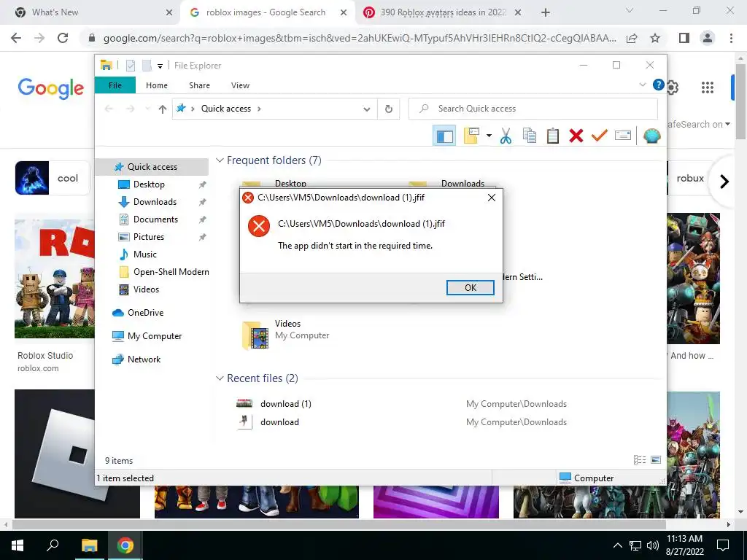Open the View ribbon tab
The height and width of the screenshot is (560, 747).
click(x=240, y=85)
